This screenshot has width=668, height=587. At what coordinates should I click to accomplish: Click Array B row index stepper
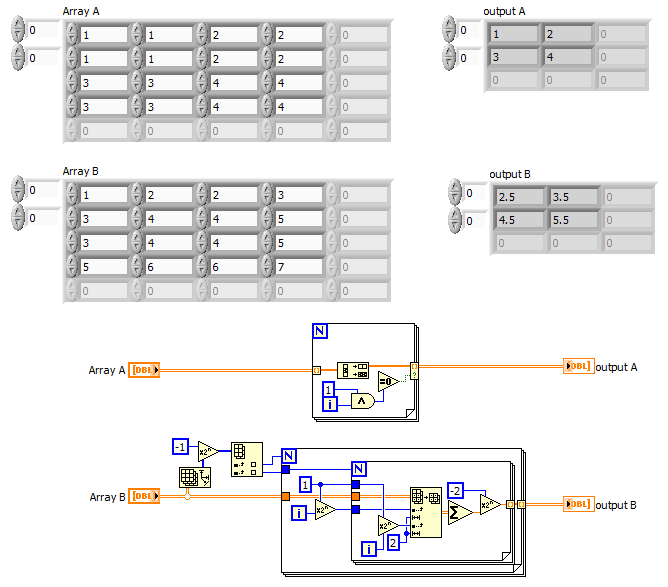(x=18, y=189)
